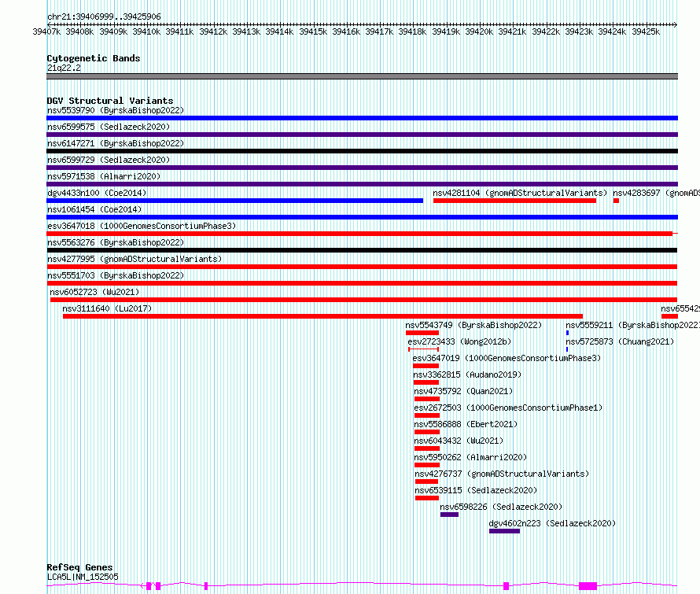Click the 39410k ruler position

pos(146,31)
